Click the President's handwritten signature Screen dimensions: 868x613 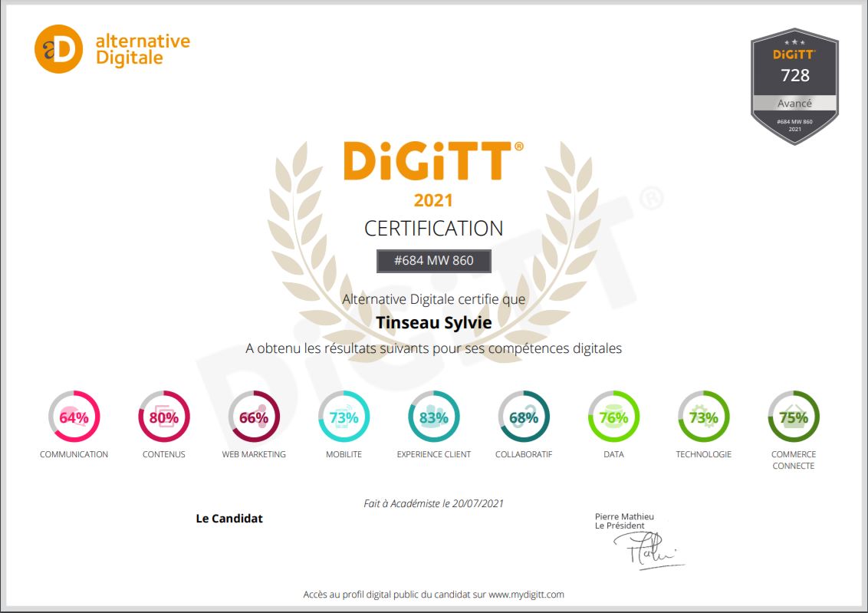coord(643,550)
